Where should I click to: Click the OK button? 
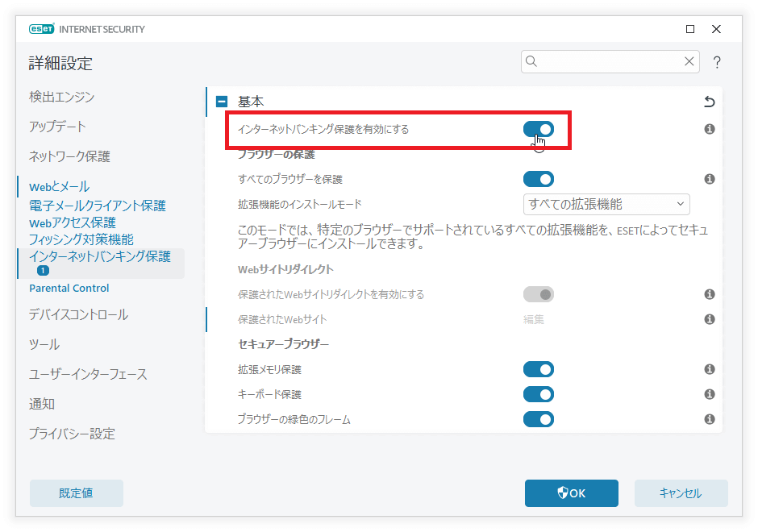[571, 493]
